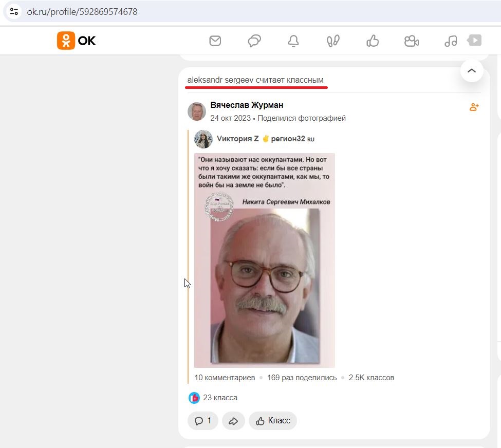Click the play button icon at header right
501x448 pixels.
pyautogui.click(x=474, y=40)
